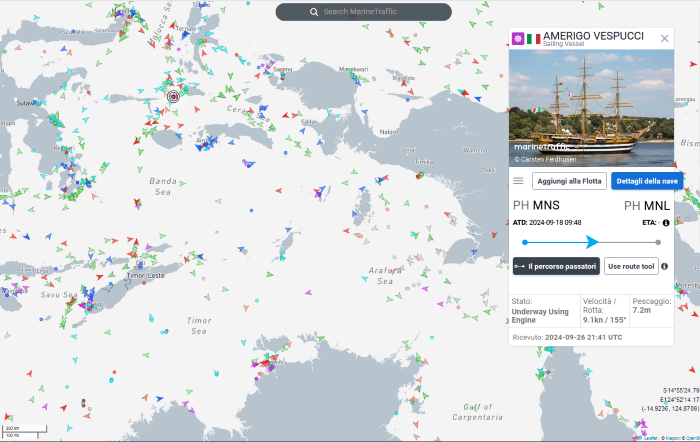Click the blue arrow on voyage progress line
This screenshot has height=442, width=700.
[x=592, y=242]
